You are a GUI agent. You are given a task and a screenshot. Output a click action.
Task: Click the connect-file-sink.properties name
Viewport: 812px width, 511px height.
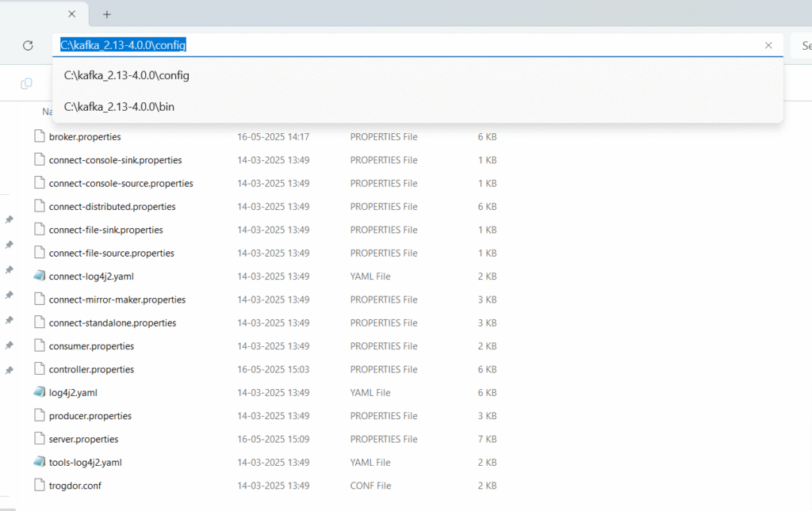click(x=106, y=231)
